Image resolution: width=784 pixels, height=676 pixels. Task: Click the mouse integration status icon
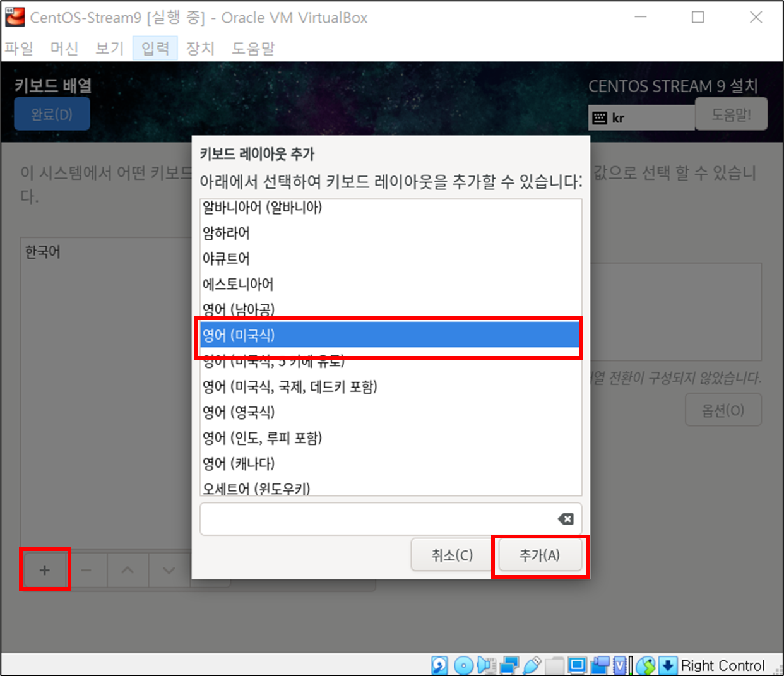point(645,665)
